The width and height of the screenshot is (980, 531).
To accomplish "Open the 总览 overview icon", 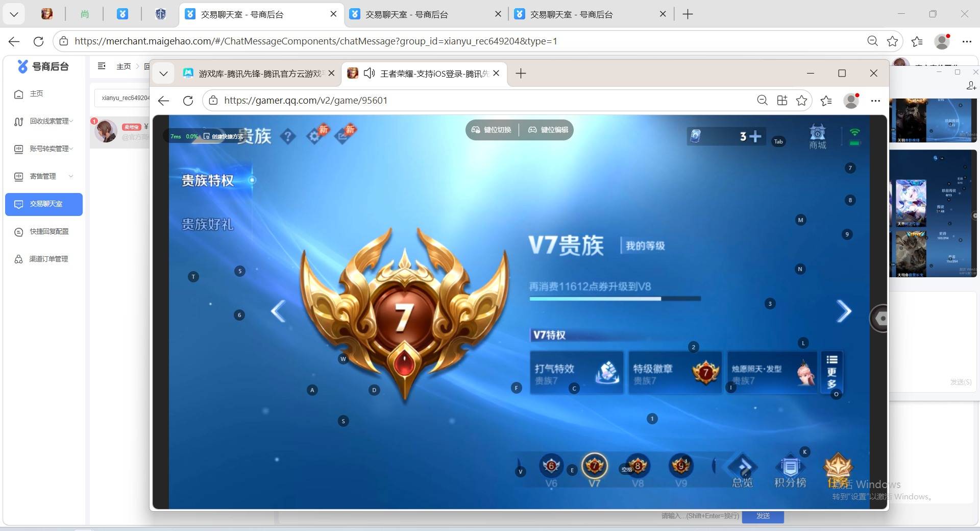I will pyautogui.click(x=742, y=471).
